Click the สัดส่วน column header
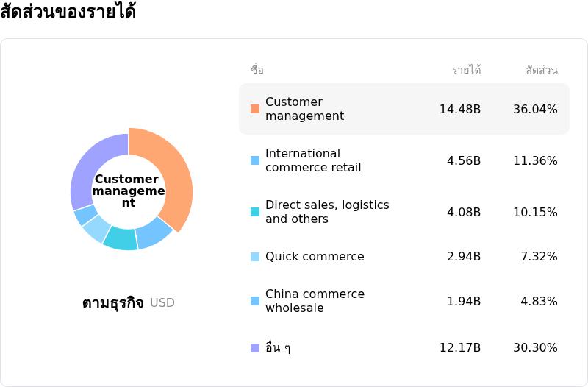Image resolution: width=588 pixels, height=387 pixels. tap(542, 69)
